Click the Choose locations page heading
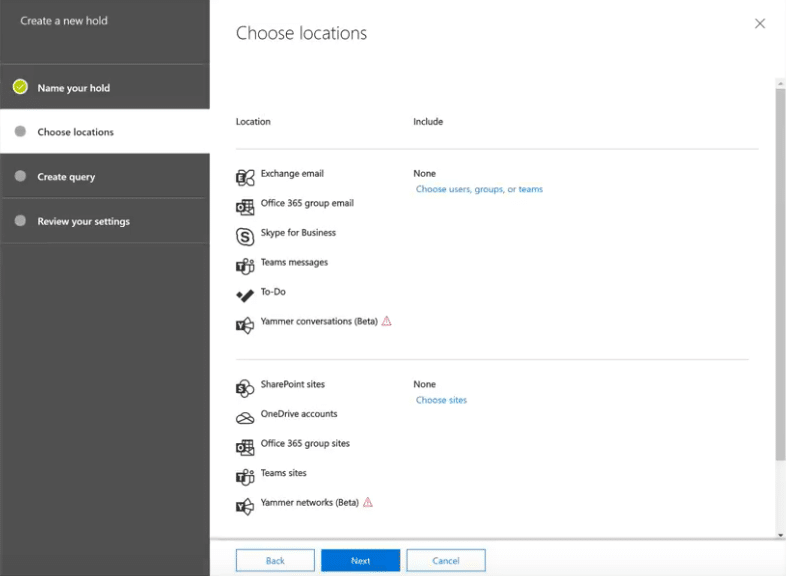 click(x=301, y=33)
